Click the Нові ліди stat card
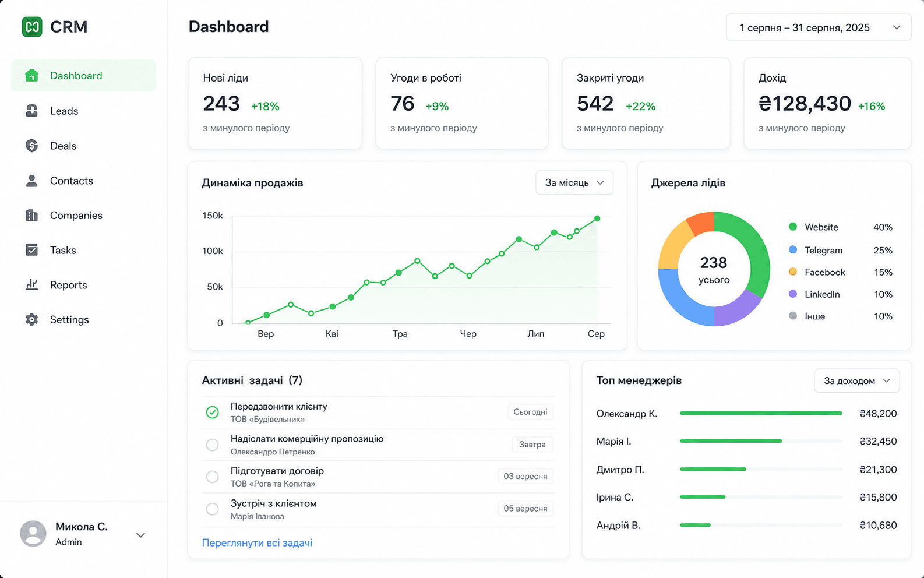 (275, 103)
